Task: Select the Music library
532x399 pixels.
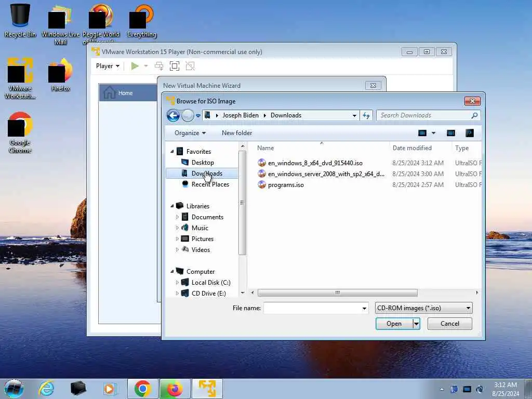Action: (199, 228)
